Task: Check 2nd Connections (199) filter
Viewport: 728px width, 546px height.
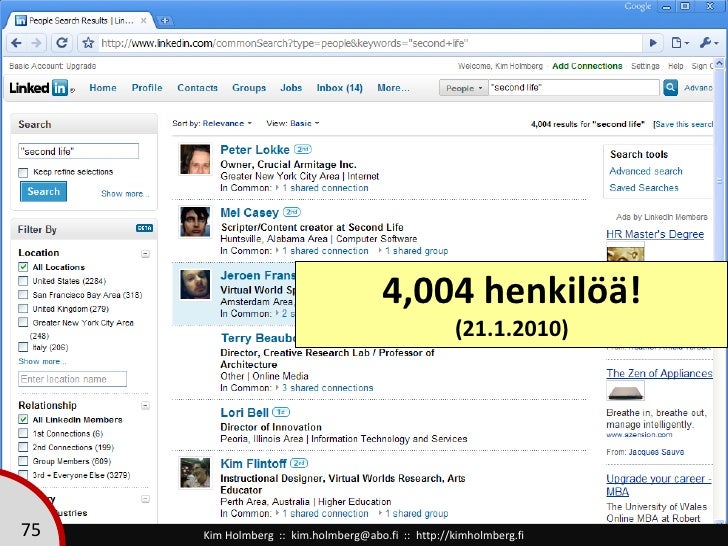Action: tap(23, 447)
